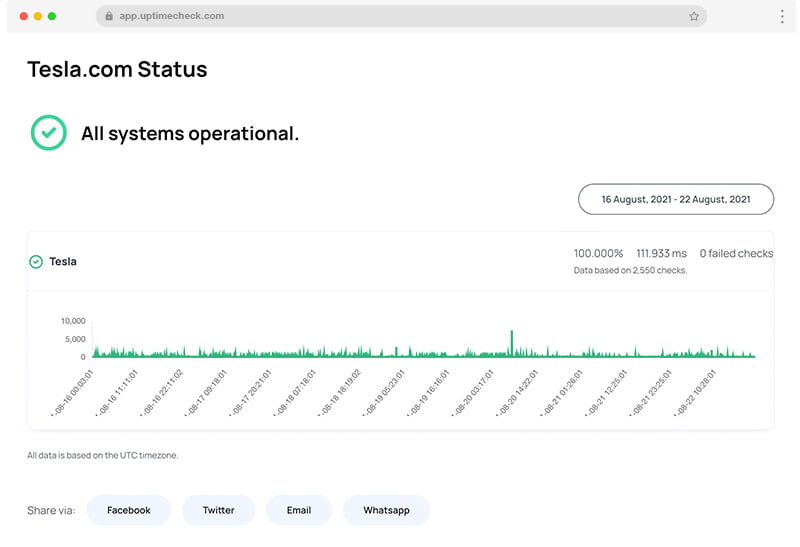Share via Whatsapp button
This screenshot has width=800, height=547.
coord(386,510)
